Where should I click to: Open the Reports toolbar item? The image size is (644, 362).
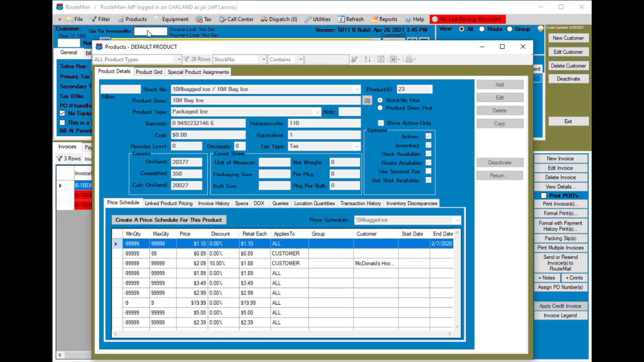pos(384,19)
